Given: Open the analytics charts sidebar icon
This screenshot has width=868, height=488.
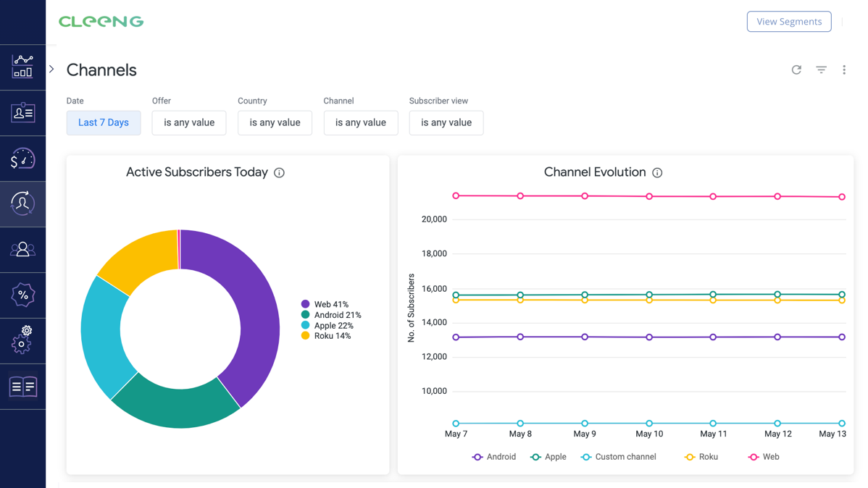Looking at the screenshot, I should pyautogui.click(x=22, y=67).
